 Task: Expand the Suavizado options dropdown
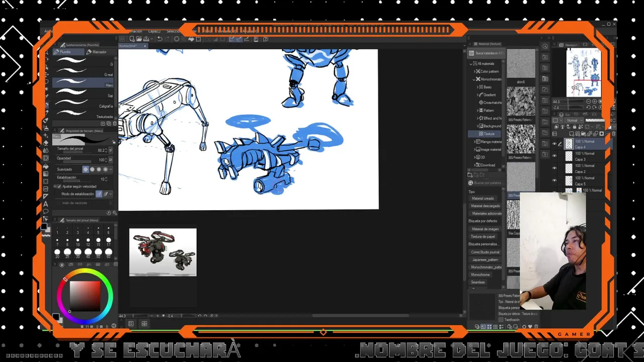point(111,169)
